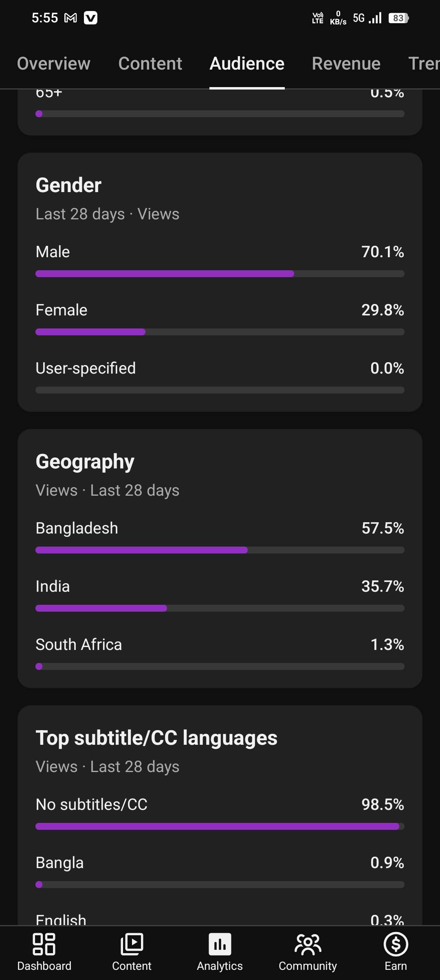Tap the Content play-library icon
440x980 pixels.
pyautogui.click(x=132, y=944)
